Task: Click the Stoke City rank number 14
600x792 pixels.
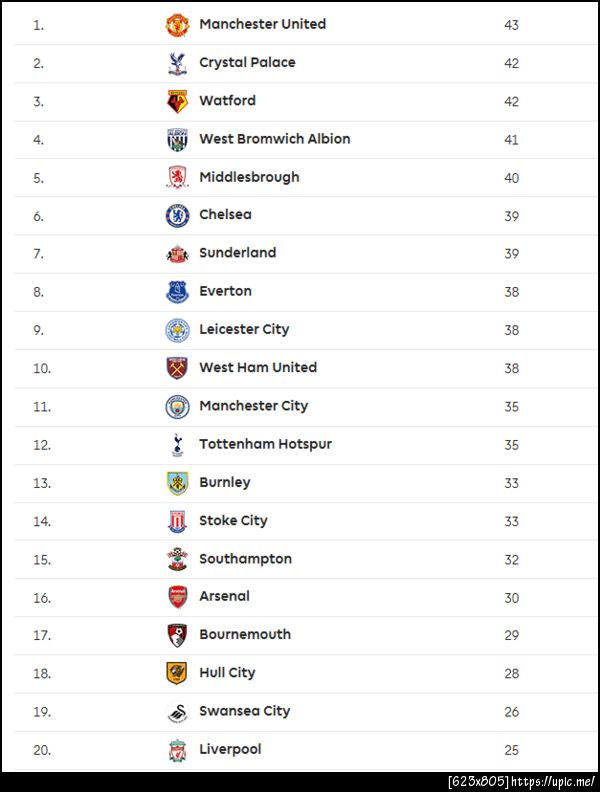Action: click(x=41, y=521)
